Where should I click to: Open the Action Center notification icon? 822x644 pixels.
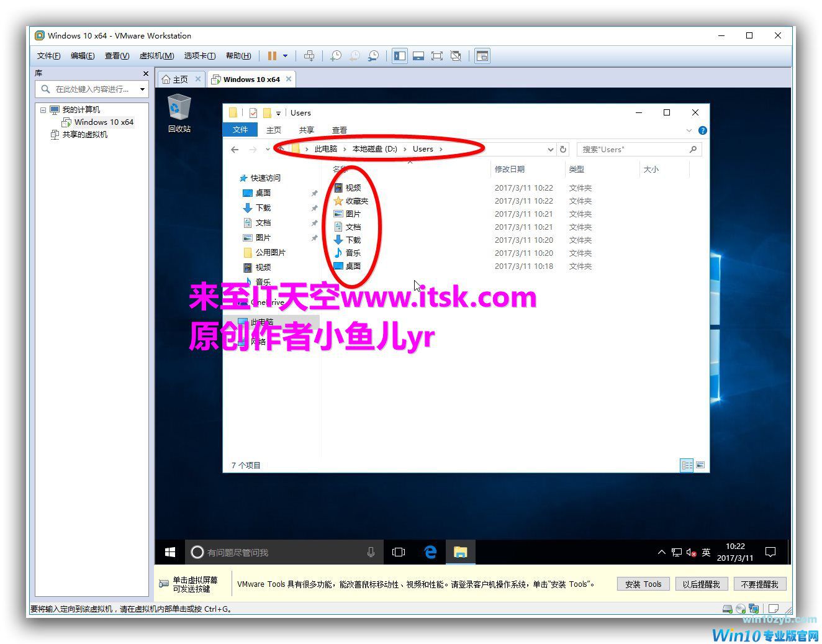point(770,552)
